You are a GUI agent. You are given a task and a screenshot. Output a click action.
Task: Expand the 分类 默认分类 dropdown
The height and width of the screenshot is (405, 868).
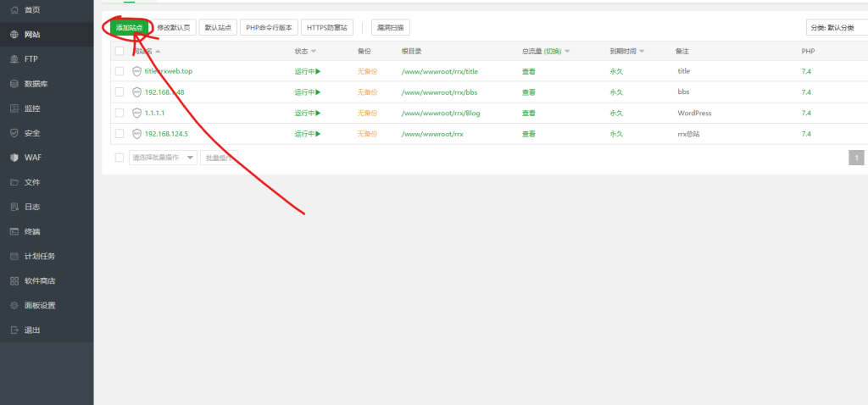click(836, 27)
